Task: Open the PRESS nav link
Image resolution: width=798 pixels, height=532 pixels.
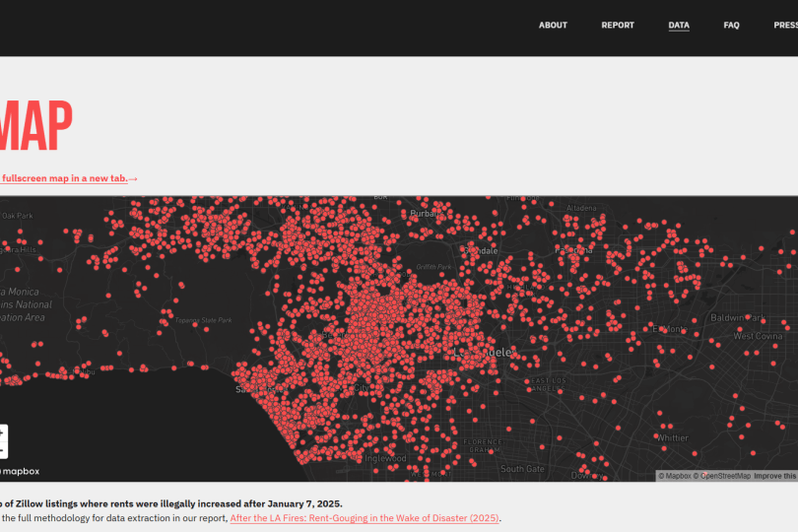Action: (785, 26)
